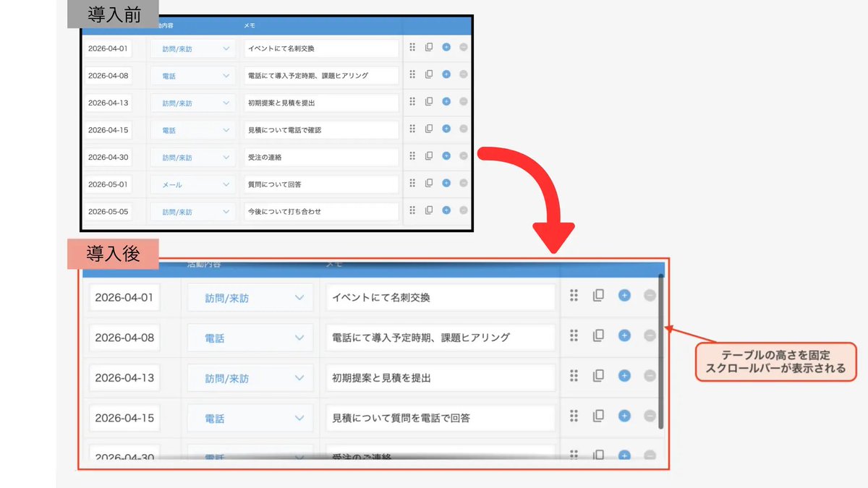Screen dimensions: 868x488
Task: Click the drag handle on the 2026-04-30 row
Action: click(412, 155)
